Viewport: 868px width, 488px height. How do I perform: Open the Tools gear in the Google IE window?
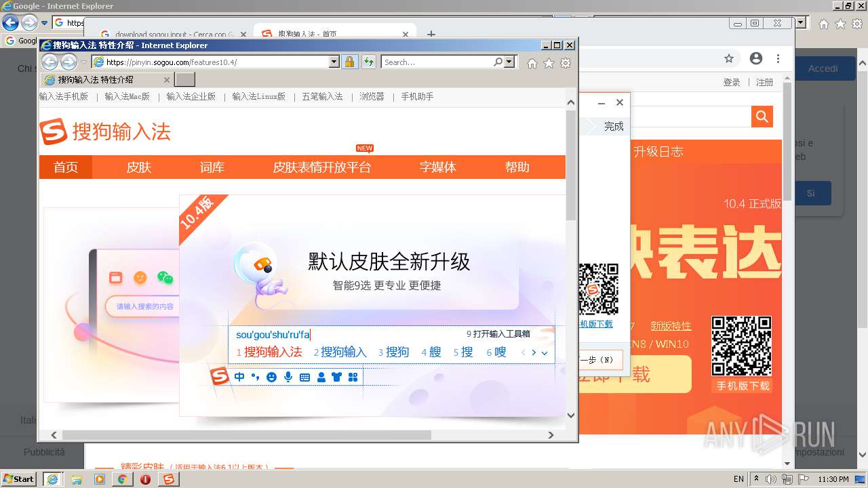(856, 24)
